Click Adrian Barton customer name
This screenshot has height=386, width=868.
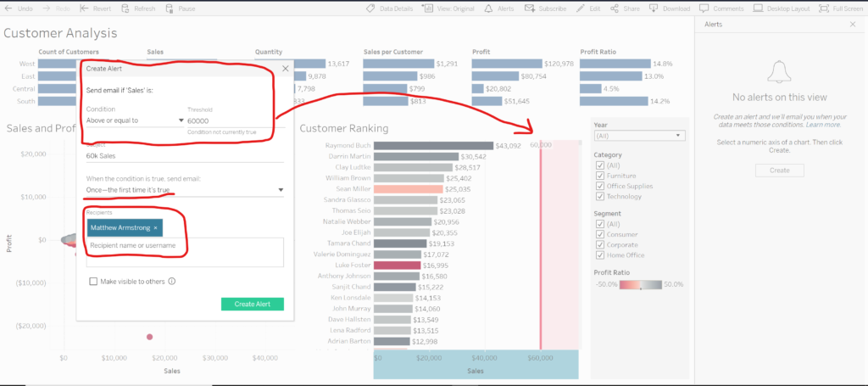348,341
